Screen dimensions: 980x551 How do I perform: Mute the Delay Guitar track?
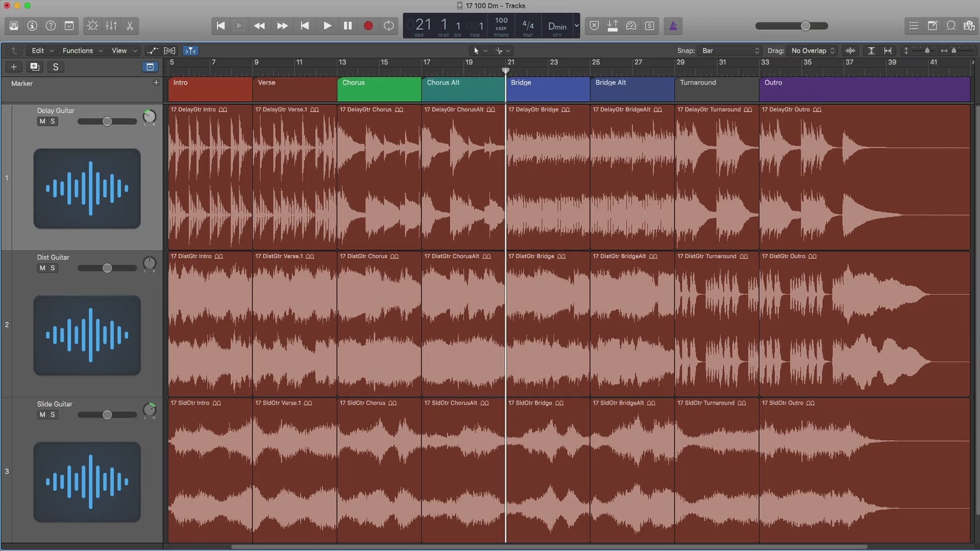(42, 121)
